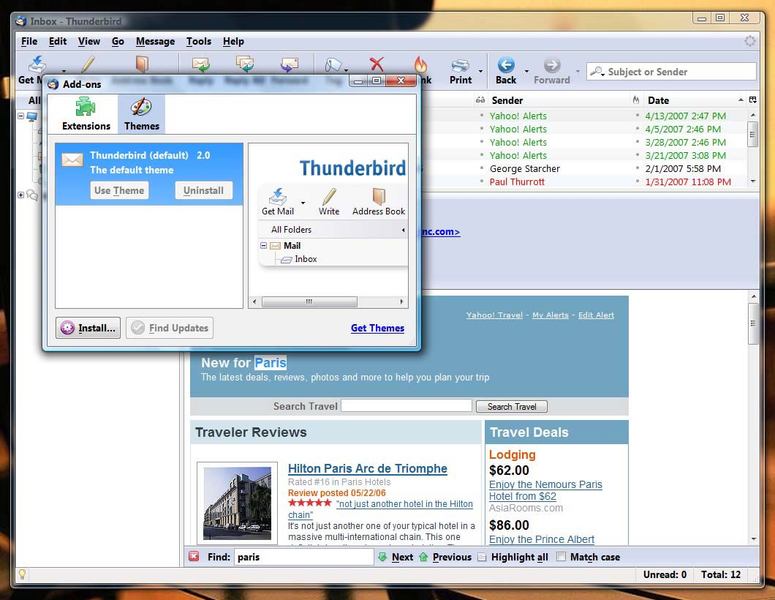Mark as Junk with the flame icon
The image size is (775, 600).
pos(421,64)
